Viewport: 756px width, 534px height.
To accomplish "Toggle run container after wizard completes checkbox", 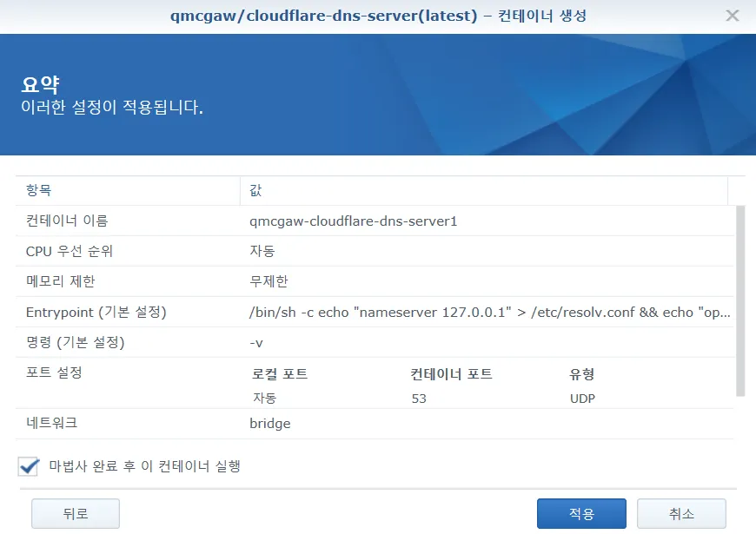I will point(29,466).
